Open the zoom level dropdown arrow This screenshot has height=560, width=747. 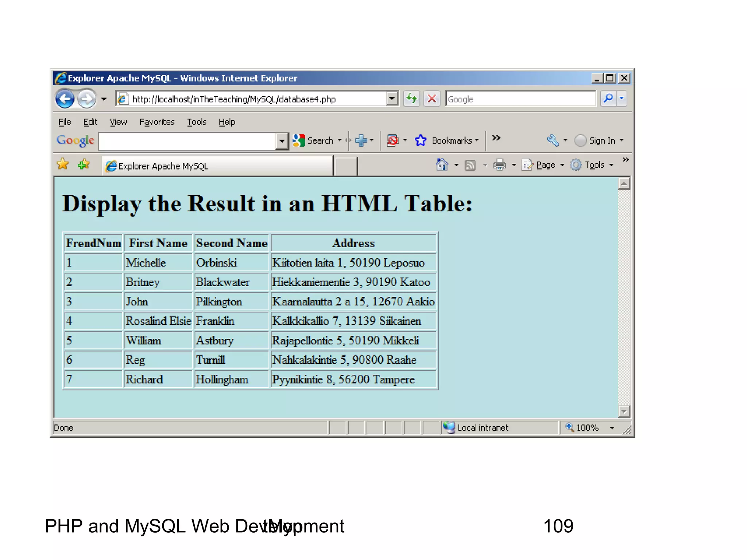click(x=612, y=428)
